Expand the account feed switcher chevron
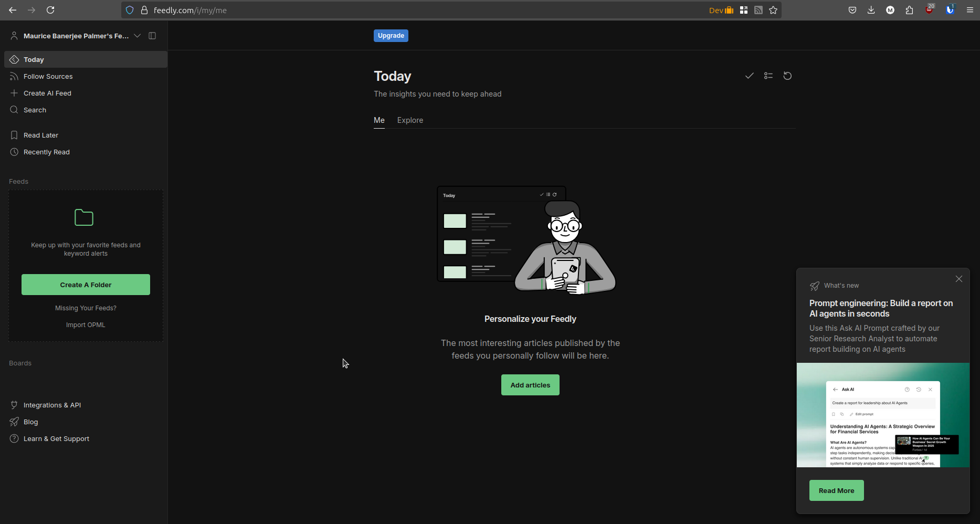Viewport: 980px width, 524px height. point(137,36)
